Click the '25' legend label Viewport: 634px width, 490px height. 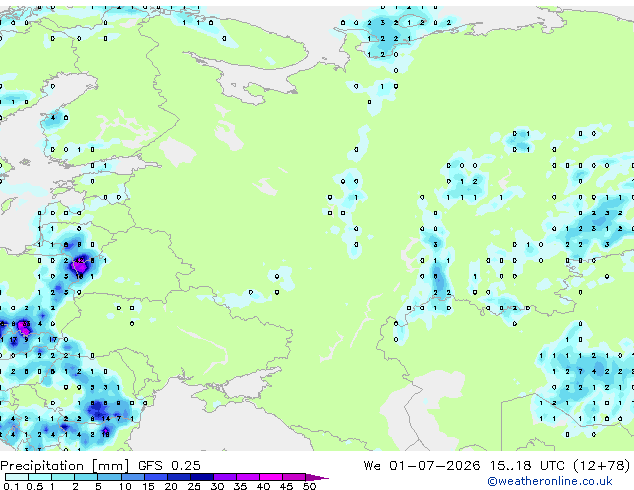pos(194,486)
